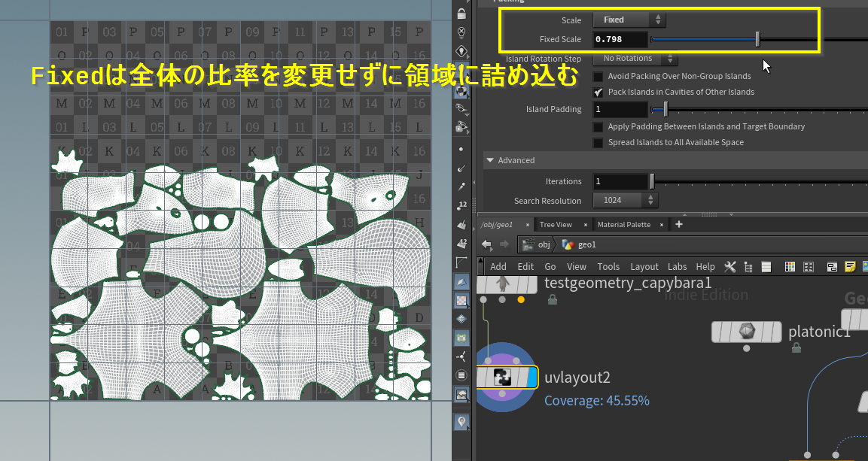Click the lock icon under testgeometry_capybara1
Image resolution: width=868 pixels, height=461 pixels.
[552, 299]
